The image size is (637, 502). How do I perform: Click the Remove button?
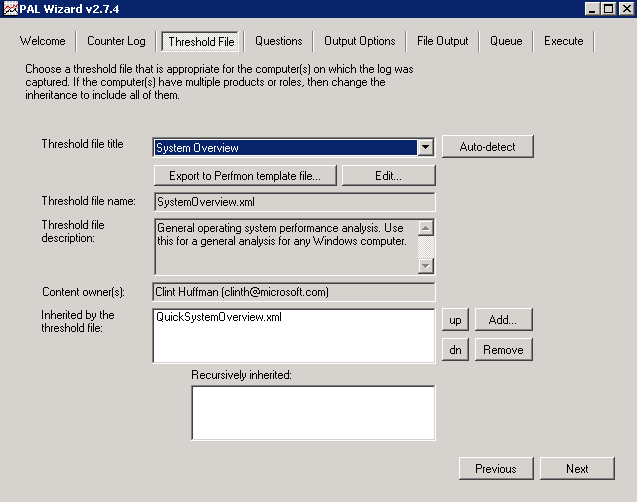click(503, 350)
